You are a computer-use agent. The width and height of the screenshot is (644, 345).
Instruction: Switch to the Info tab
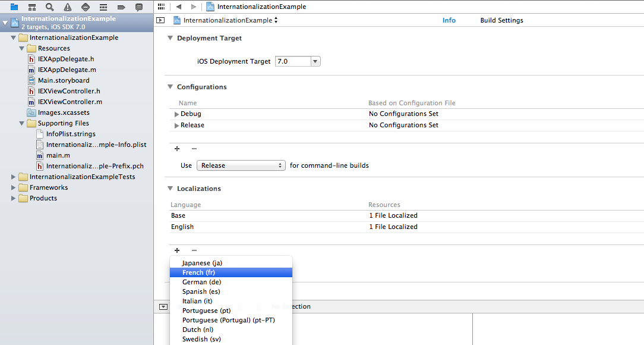click(x=449, y=20)
